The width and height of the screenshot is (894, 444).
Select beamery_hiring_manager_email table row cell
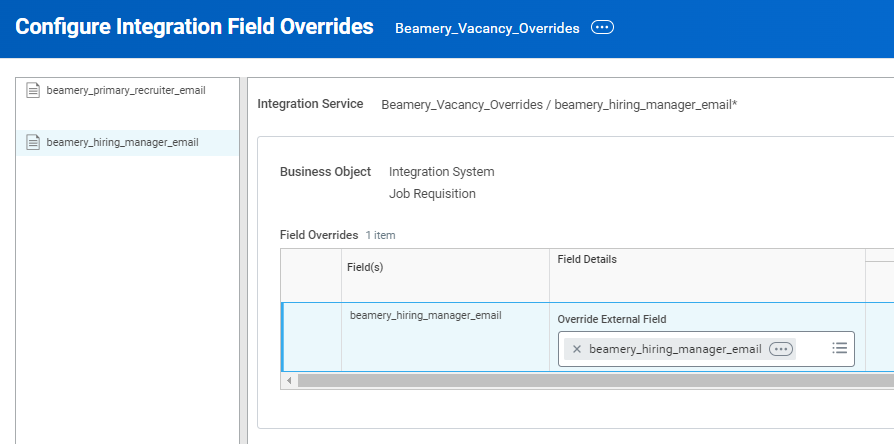pyautogui.click(x=426, y=315)
